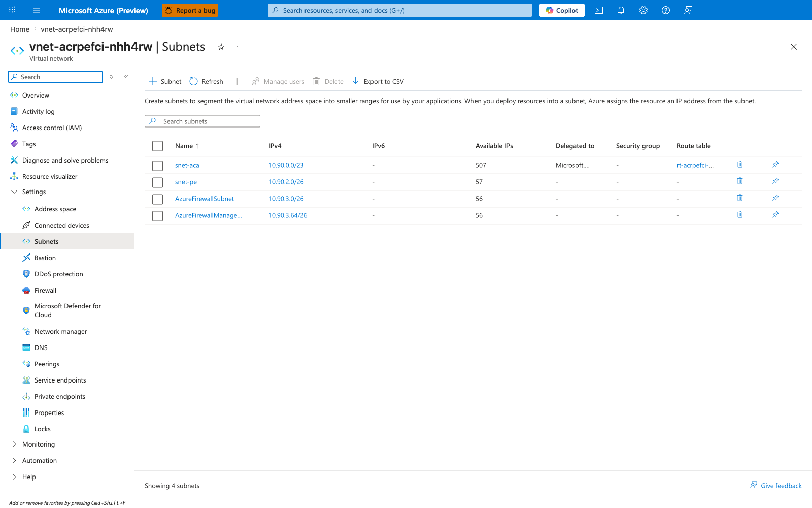Open the more options ellipsis next to title

(238, 47)
